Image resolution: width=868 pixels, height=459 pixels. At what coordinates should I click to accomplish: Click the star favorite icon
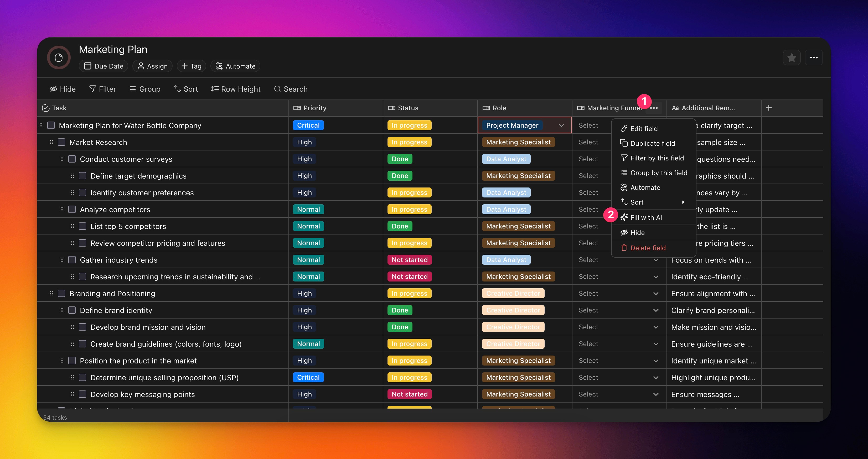pyautogui.click(x=792, y=58)
